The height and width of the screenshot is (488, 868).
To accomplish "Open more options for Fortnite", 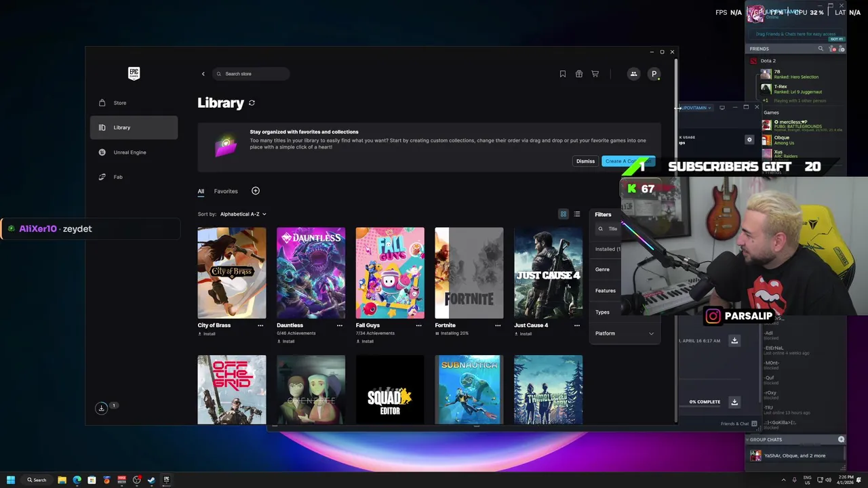I will (x=498, y=325).
